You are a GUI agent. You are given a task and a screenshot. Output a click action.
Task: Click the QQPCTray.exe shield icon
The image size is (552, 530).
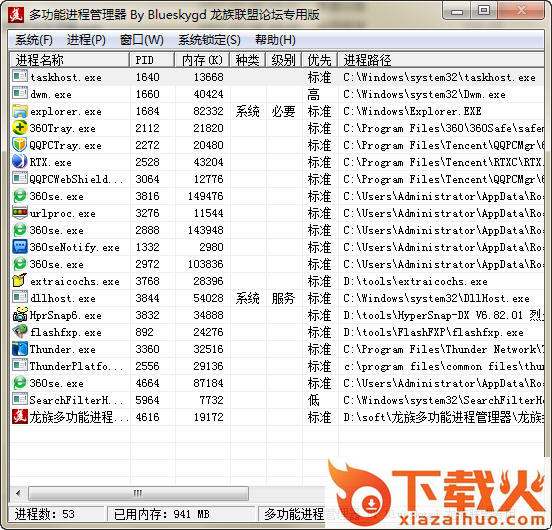20,145
